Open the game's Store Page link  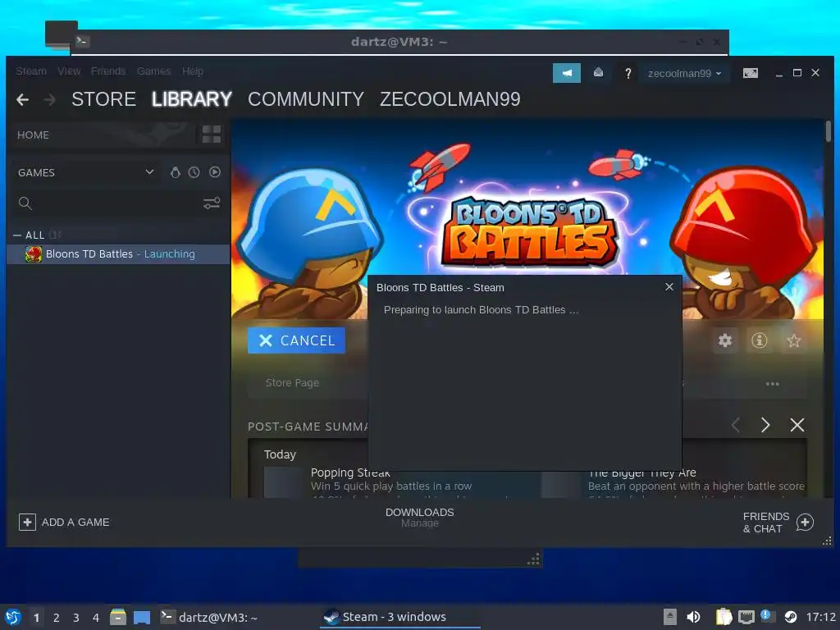(292, 383)
